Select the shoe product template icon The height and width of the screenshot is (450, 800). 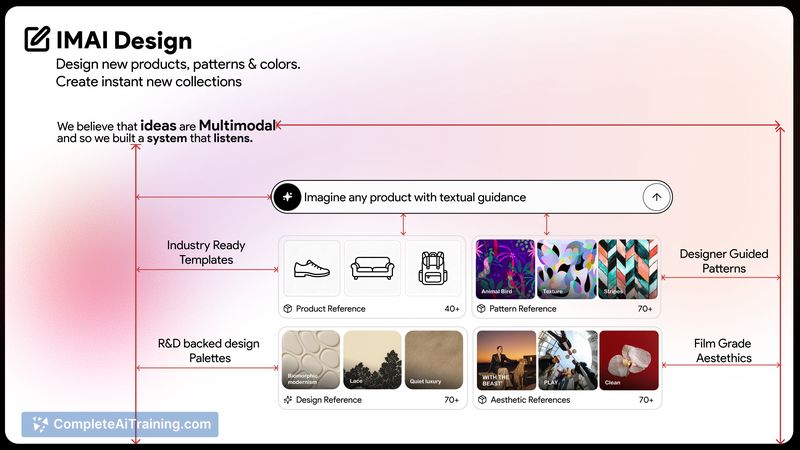[310, 268]
